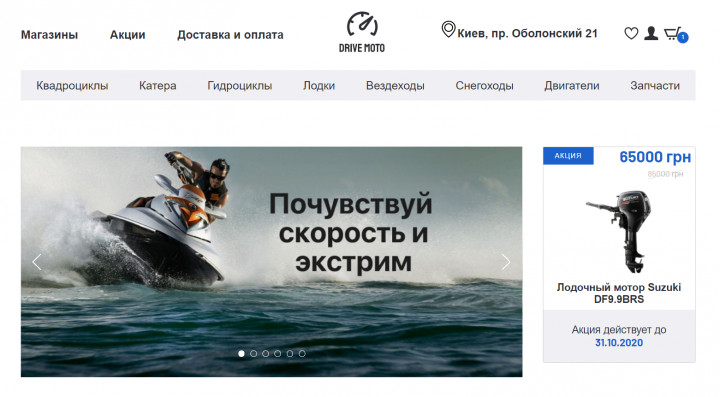This screenshot has width=720, height=397.
Task: Open the wishlist heart icon
Action: coord(631,33)
